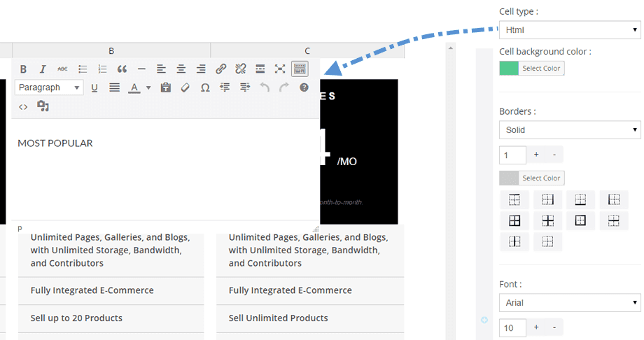Paste as text using clipboard icon
The height and width of the screenshot is (340, 644).
pyautogui.click(x=166, y=87)
